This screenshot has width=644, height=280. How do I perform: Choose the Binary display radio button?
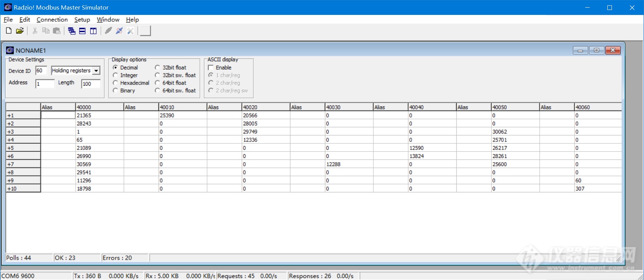click(x=115, y=90)
